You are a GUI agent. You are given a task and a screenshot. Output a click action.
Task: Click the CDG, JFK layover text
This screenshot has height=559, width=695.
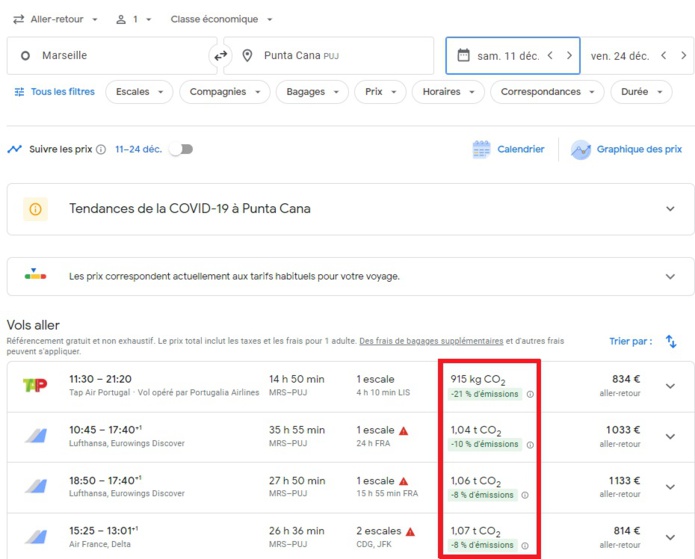pos(374,544)
